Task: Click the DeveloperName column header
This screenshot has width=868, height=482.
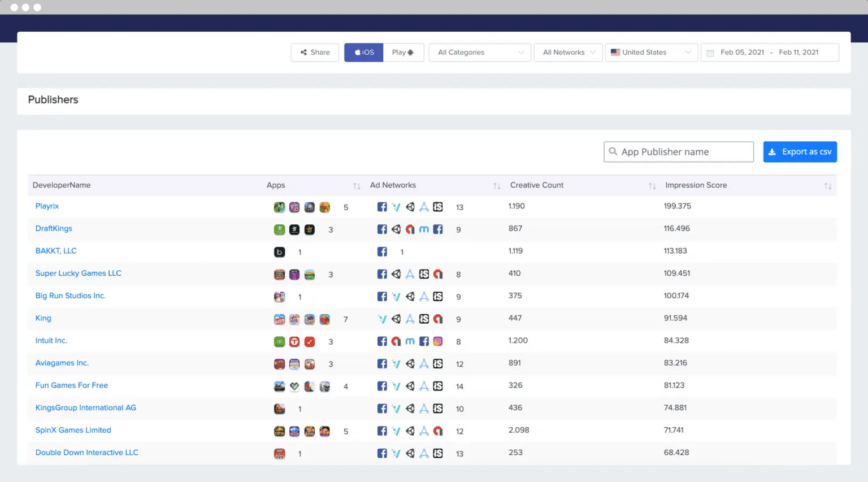Action: (x=62, y=185)
